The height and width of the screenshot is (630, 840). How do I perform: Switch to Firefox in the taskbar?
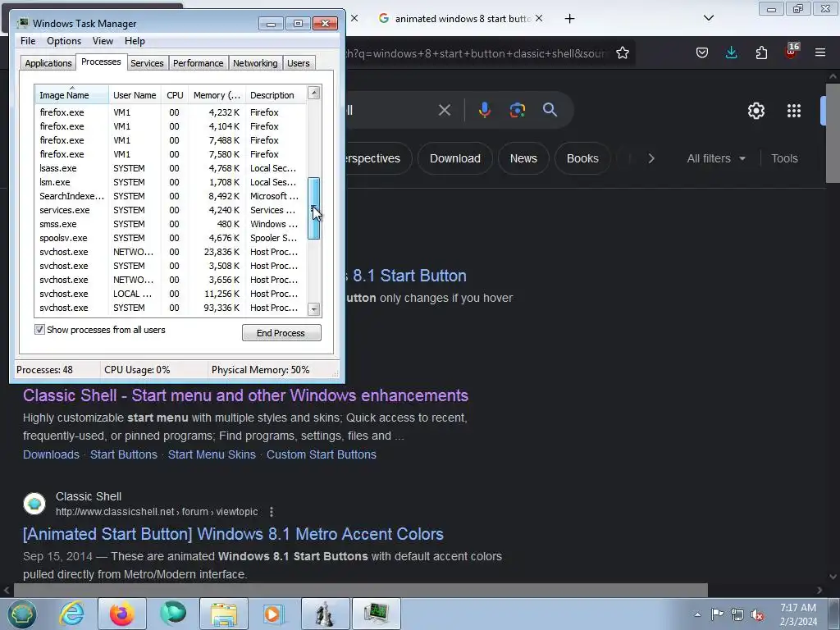(122, 614)
